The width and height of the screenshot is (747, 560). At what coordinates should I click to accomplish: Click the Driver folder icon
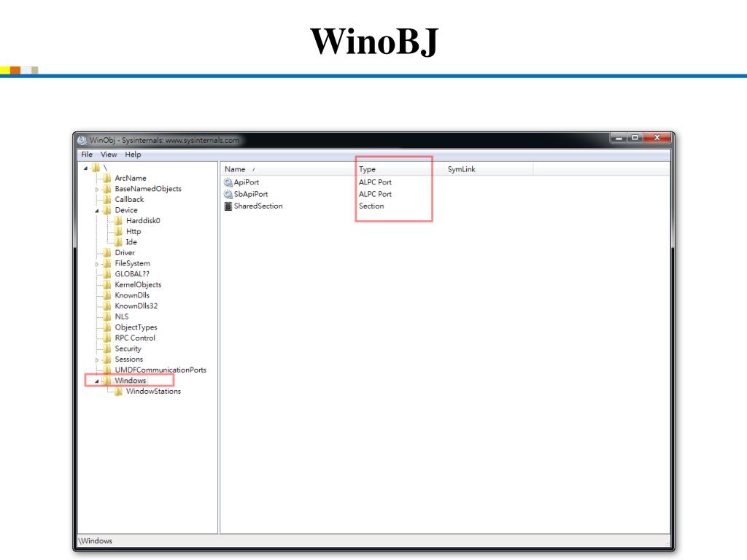[107, 253]
